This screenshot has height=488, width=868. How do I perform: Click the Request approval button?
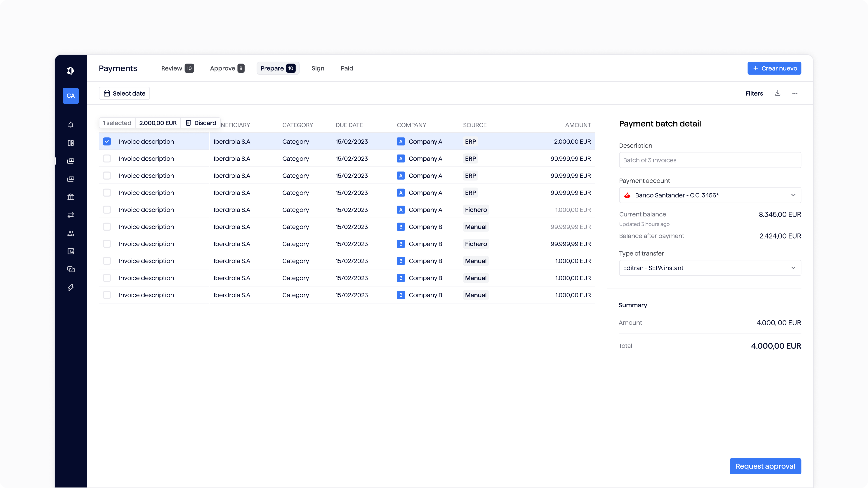coord(765,466)
